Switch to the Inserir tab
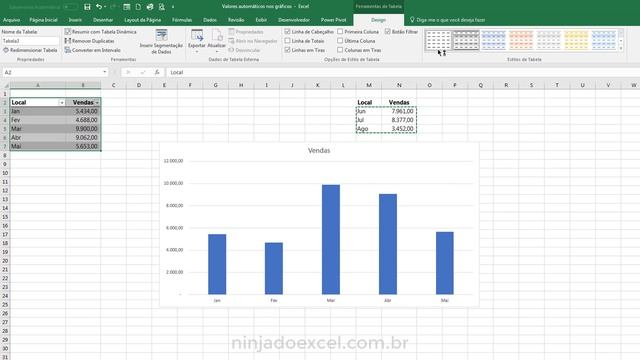 75,20
